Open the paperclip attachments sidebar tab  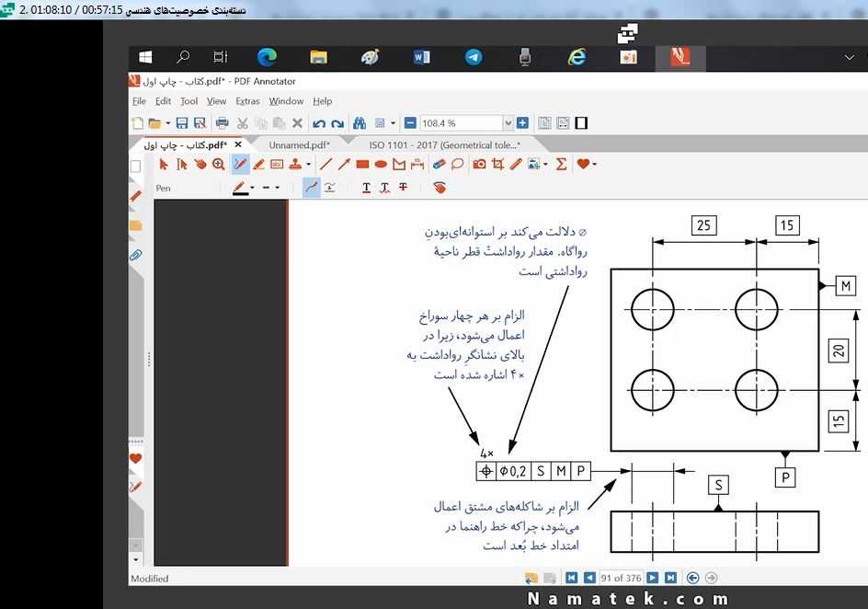136,255
